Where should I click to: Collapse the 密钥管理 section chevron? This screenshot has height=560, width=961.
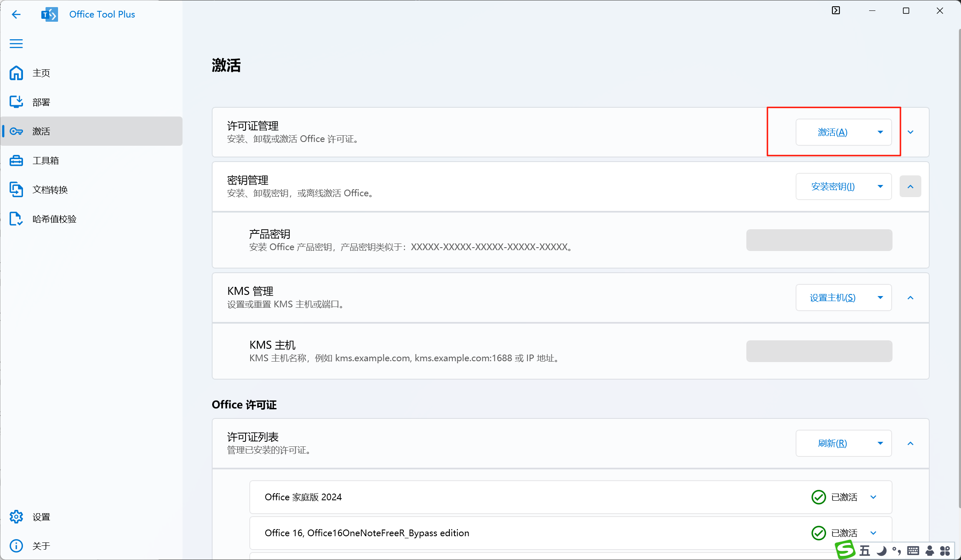[x=910, y=187]
